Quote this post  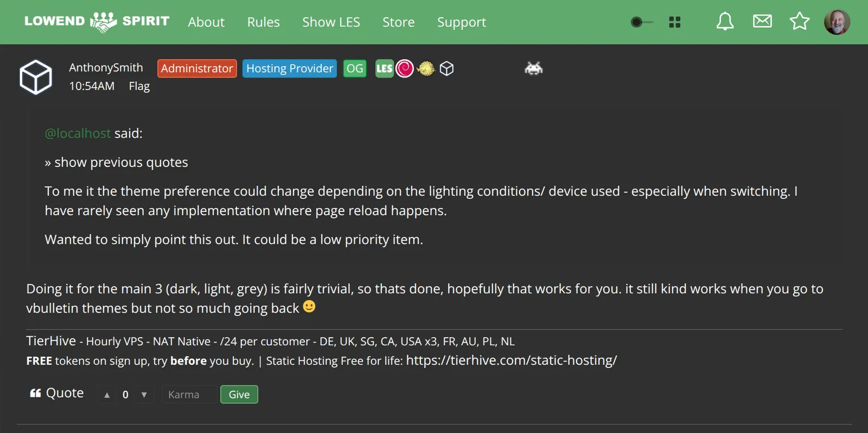tap(56, 393)
